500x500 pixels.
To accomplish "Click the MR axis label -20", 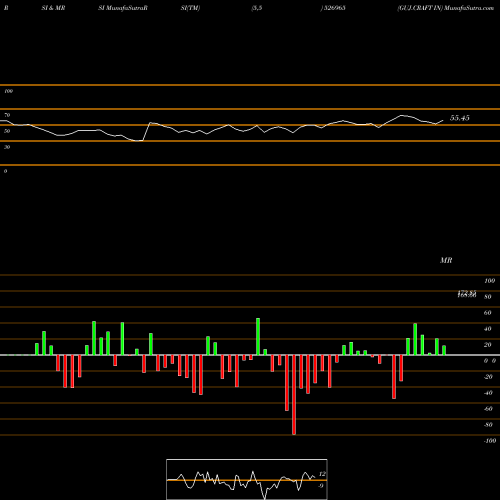I will tap(488, 377).
